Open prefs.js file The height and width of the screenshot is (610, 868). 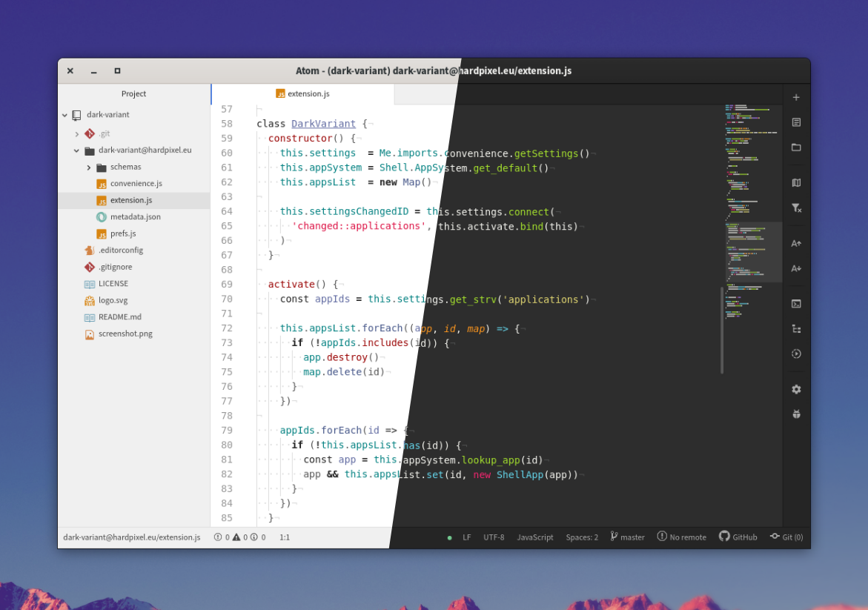click(123, 233)
